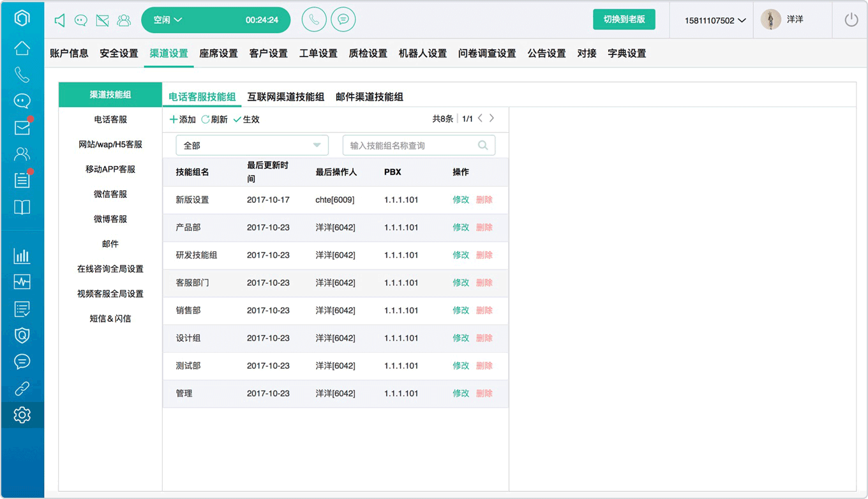
Task: Click the skill group name search field
Action: click(419, 145)
